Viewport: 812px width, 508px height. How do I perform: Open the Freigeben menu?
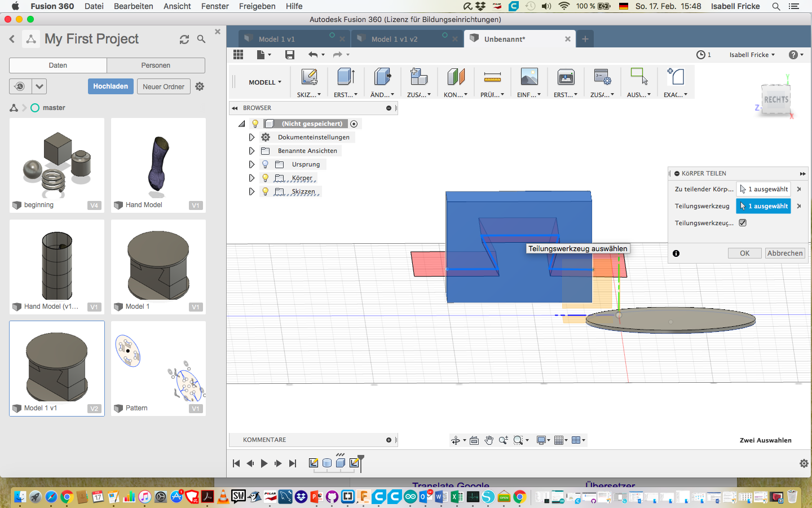[257, 6]
